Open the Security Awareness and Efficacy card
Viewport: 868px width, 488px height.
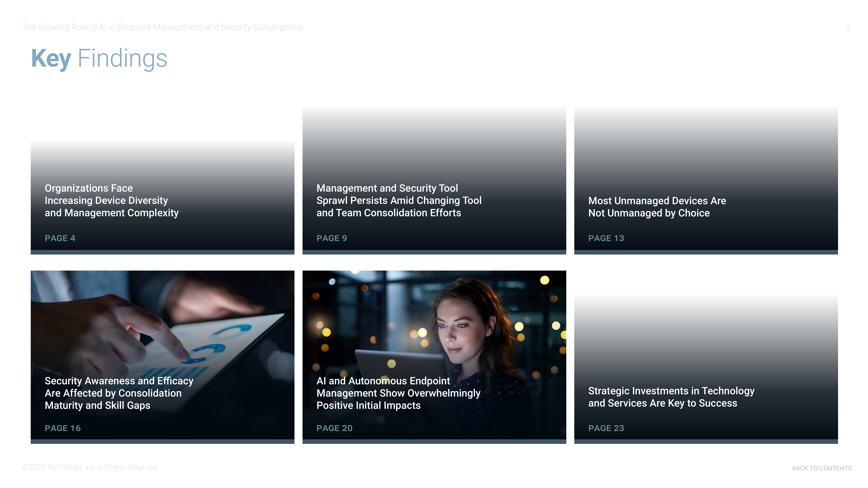(x=162, y=357)
